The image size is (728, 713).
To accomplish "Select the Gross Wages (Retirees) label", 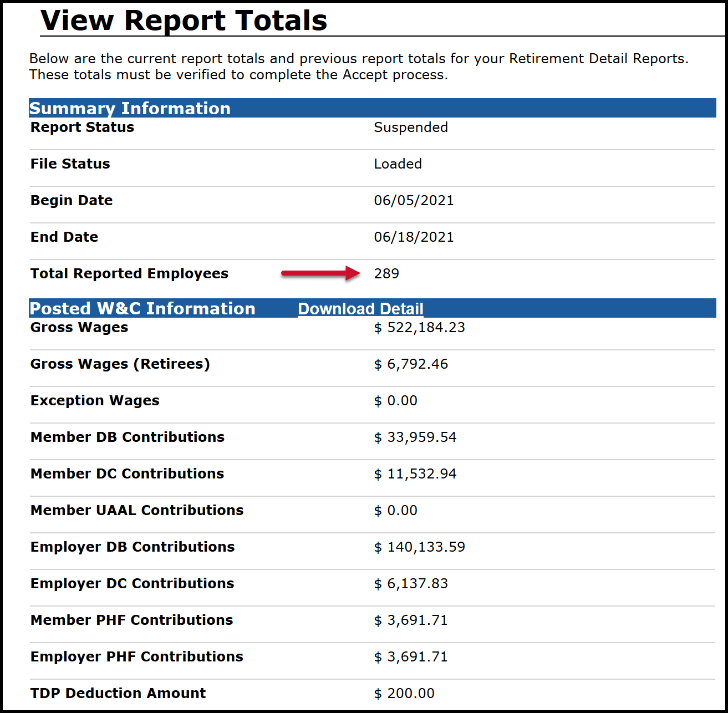I will tap(120, 364).
